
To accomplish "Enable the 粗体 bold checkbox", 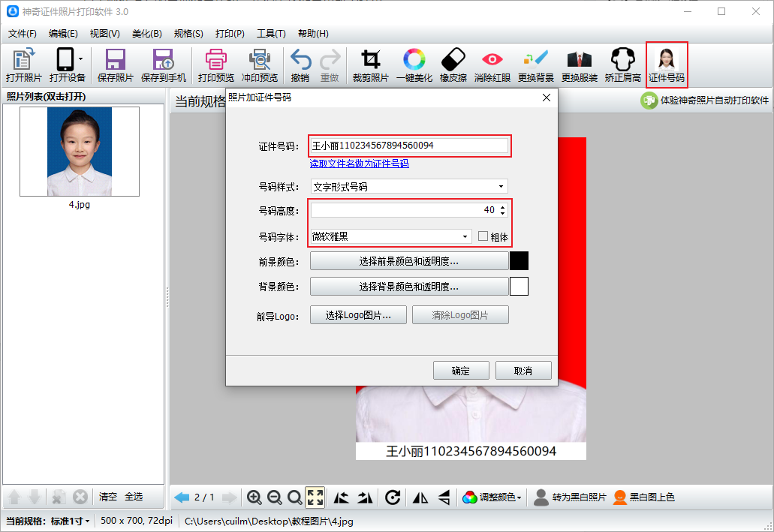I will (483, 236).
